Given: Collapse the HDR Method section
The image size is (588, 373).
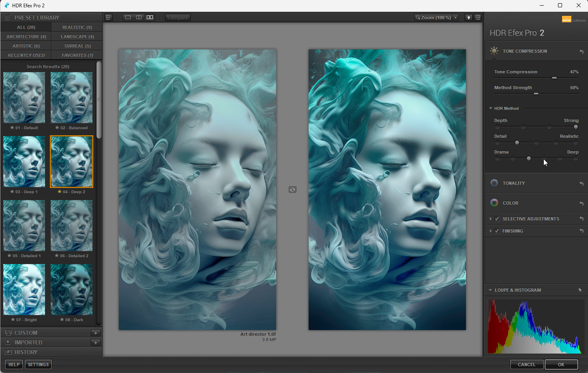Looking at the screenshot, I should (x=491, y=109).
